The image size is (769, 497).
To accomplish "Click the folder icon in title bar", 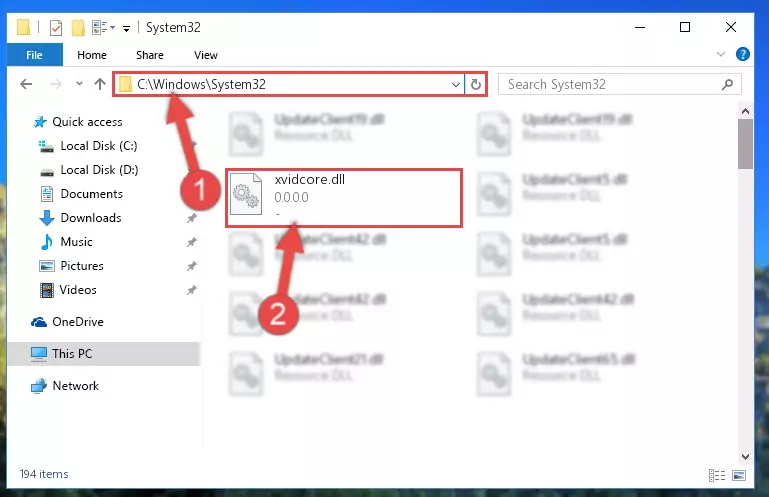I will point(23,27).
